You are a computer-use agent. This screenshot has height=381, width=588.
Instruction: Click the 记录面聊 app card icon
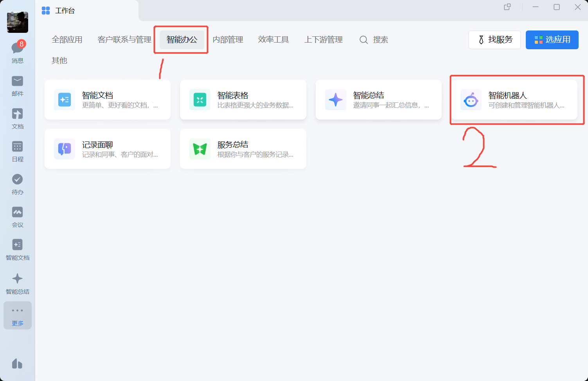65,149
